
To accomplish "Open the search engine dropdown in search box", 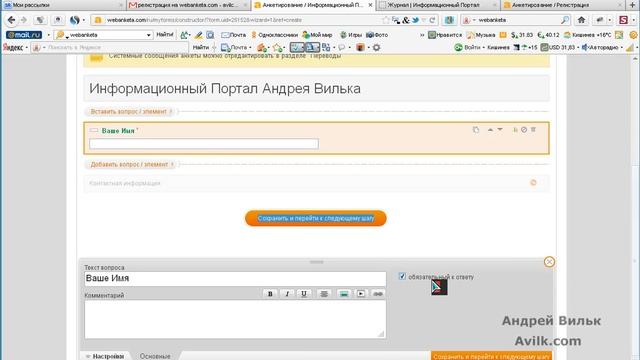I will click(x=469, y=20).
